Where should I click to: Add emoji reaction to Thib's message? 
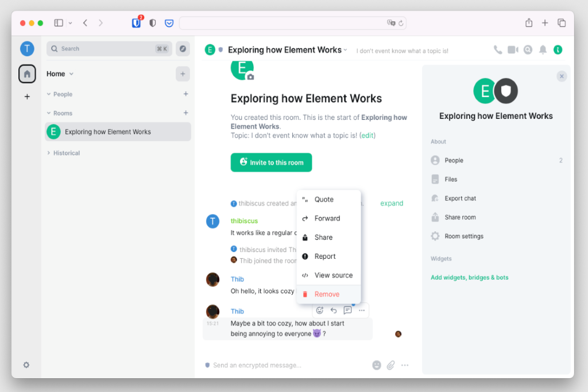[319, 311]
